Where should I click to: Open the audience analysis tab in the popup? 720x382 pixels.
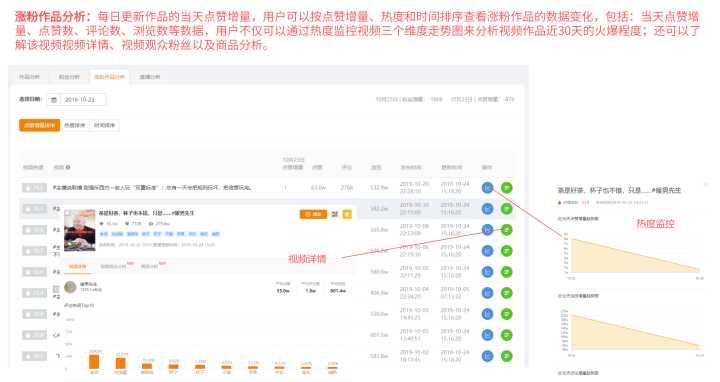coord(113,266)
